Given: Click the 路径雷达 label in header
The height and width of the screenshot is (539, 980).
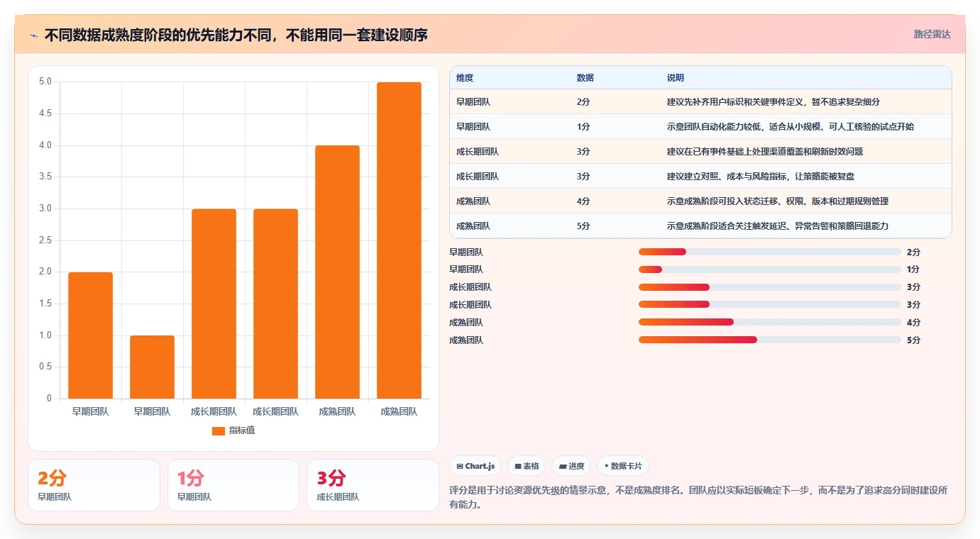Looking at the screenshot, I should pos(932,34).
